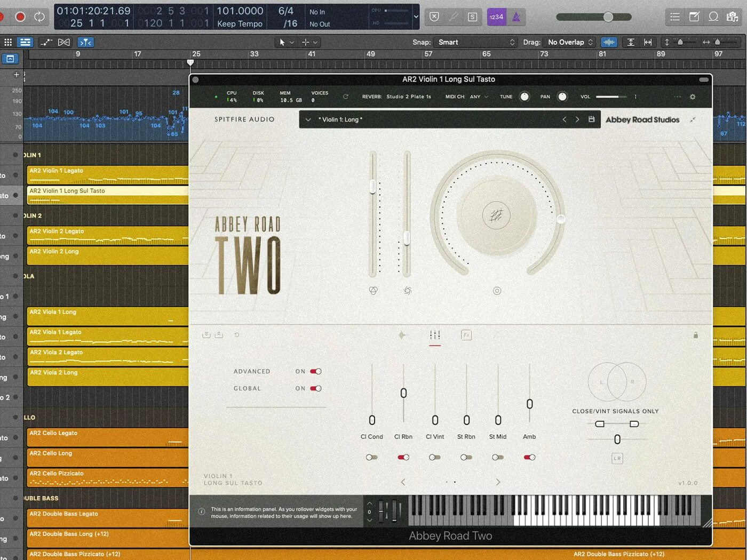747x560 pixels.
Task: Click the icon below the large knob
Action: 497,291
